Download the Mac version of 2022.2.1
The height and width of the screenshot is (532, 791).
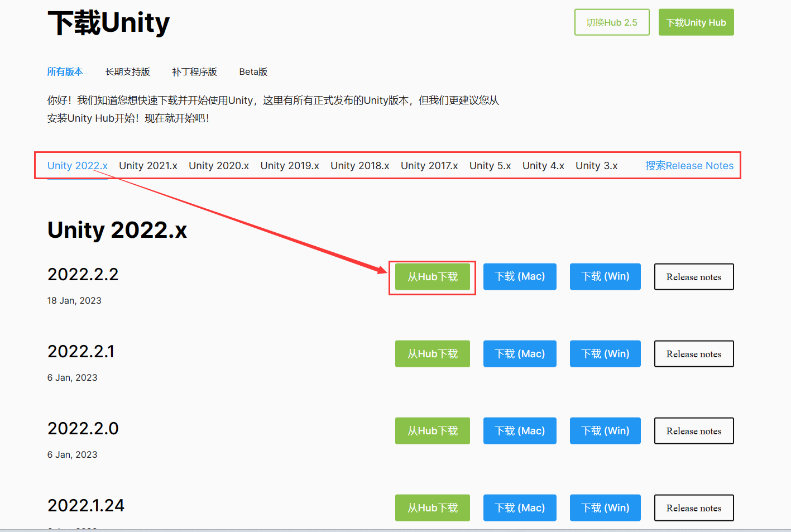[x=520, y=353]
